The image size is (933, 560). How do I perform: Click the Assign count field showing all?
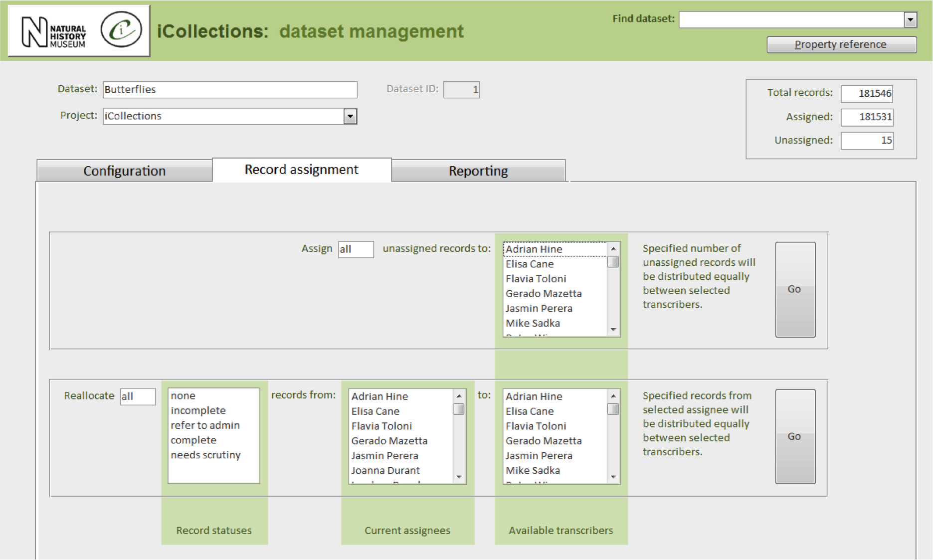pos(356,249)
